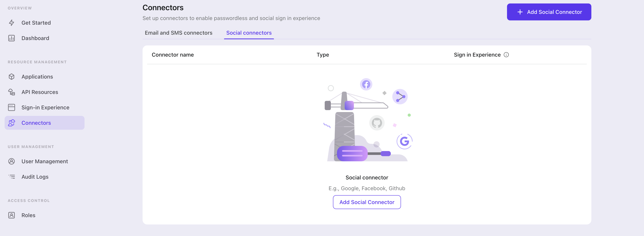Viewport: 644px width, 236px height.
Task: Select the API Resources icon
Action: point(12,92)
